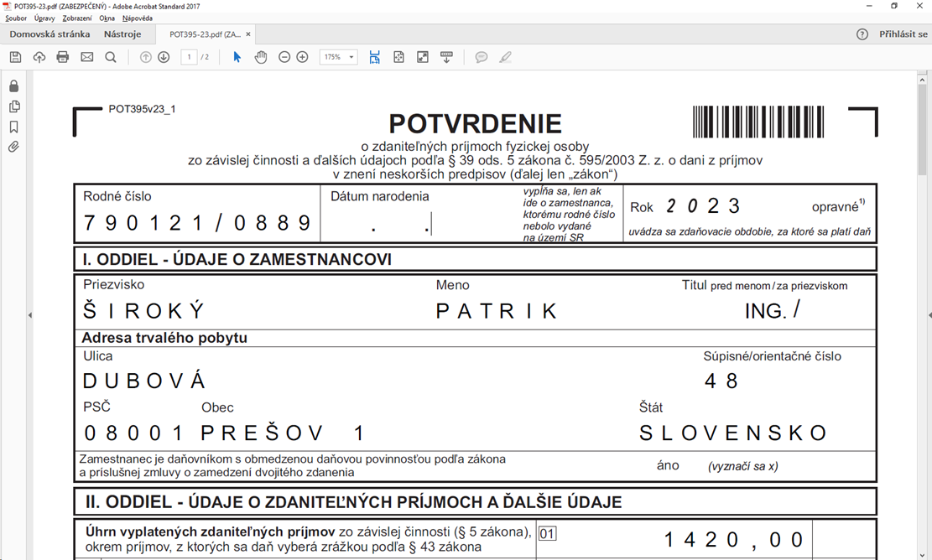Toggle fit-width scrolling mode
Viewport: 932px width, 560px height.
374,57
